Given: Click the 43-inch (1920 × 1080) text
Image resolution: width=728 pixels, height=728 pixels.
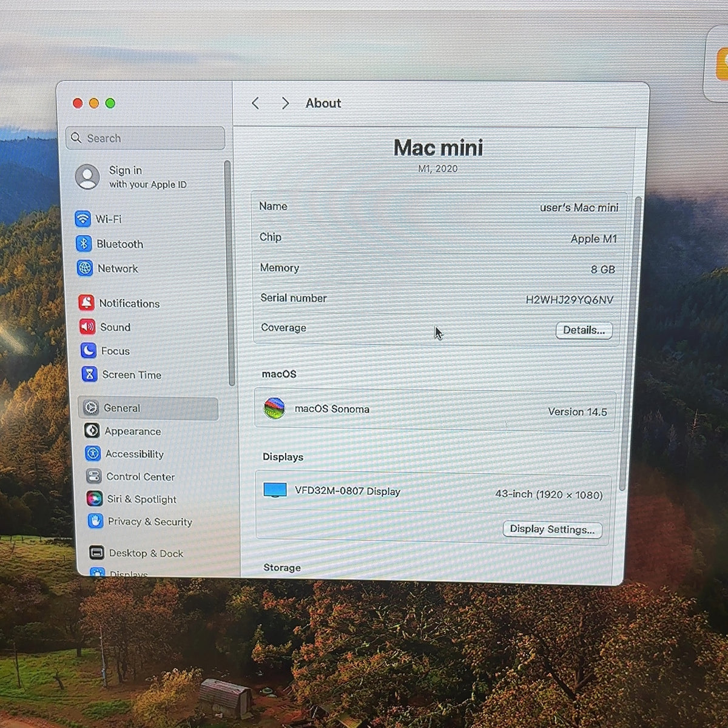Looking at the screenshot, I should pyautogui.click(x=549, y=494).
